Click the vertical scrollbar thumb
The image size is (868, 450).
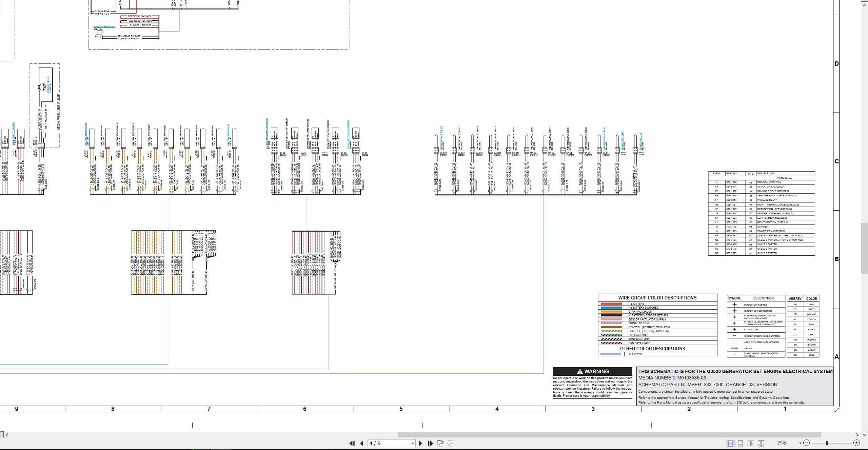tap(865, 249)
